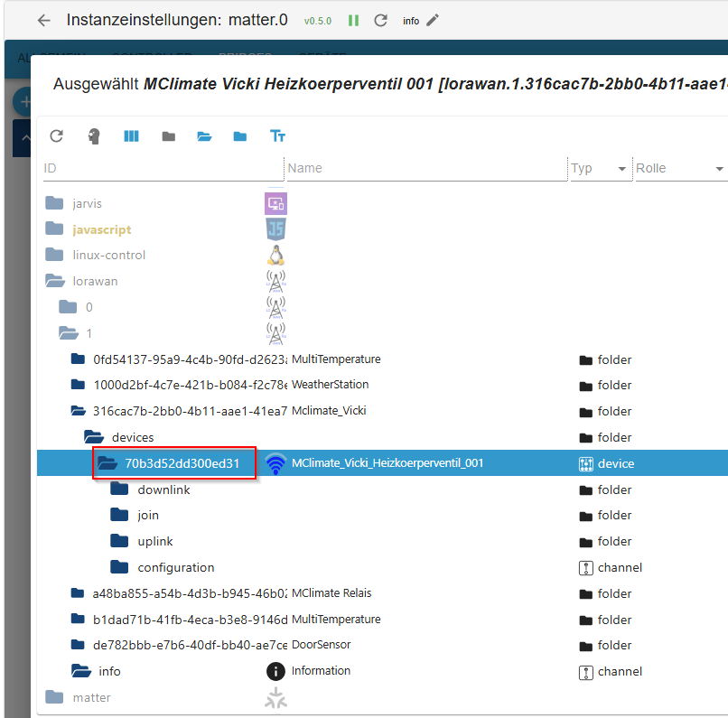Viewport: 728px width, 718px height.
Task: Open the downlink folder
Action: click(119, 490)
